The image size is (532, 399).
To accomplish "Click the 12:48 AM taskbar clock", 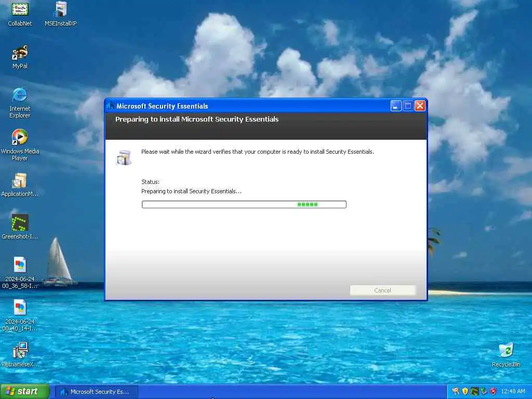I will coord(513,392).
